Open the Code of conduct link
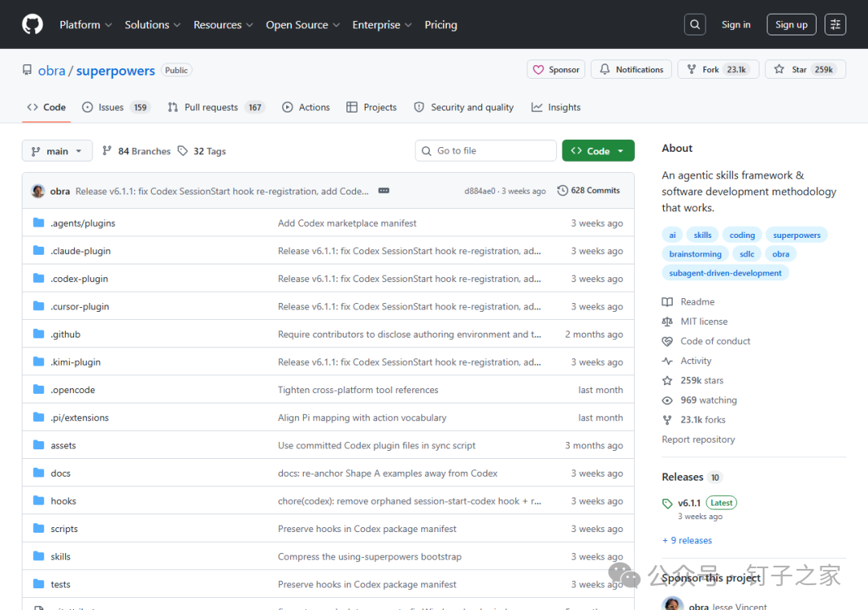 click(706, 341)
